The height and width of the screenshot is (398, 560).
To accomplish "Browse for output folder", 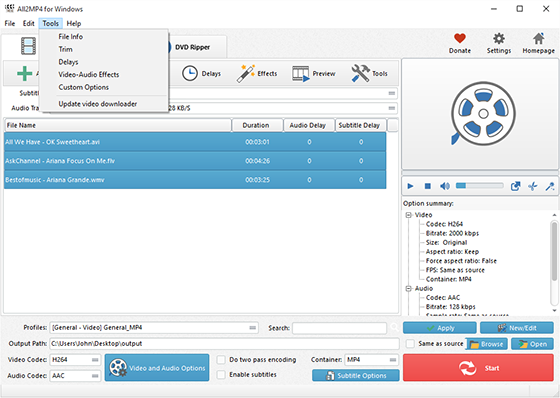I will (486, 344).
